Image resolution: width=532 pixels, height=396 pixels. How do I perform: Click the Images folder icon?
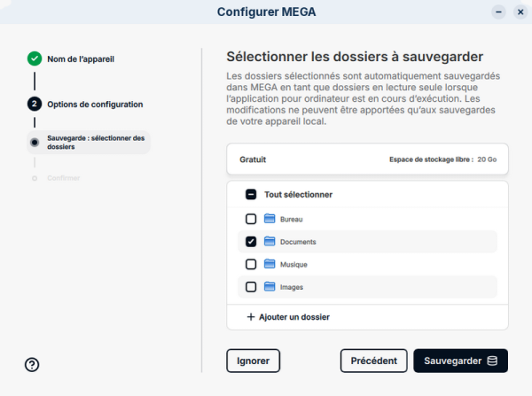(x=270, y=287)
